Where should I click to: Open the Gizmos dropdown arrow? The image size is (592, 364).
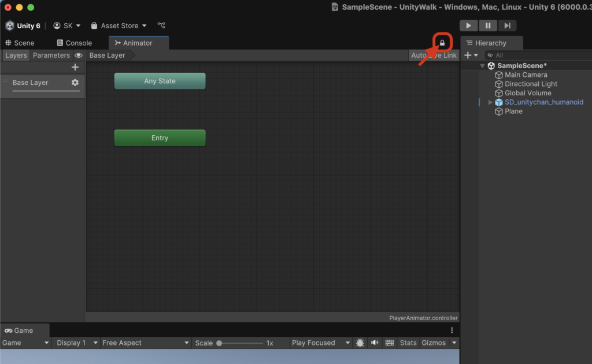point(454,343)
